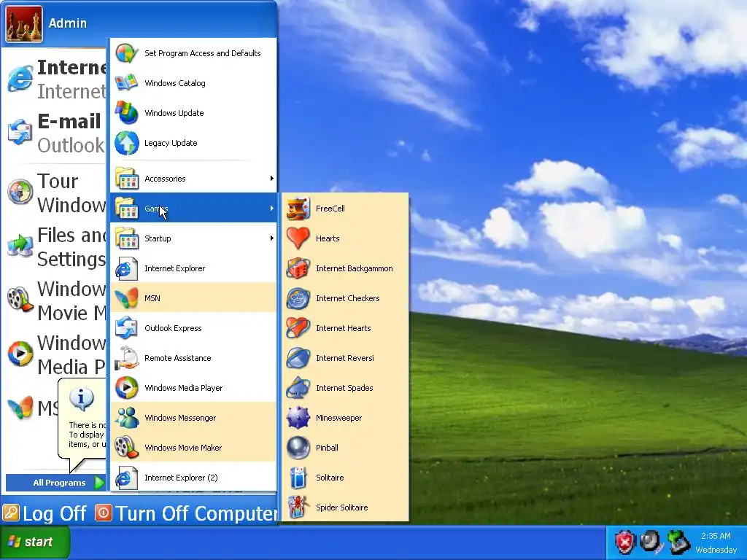Screen dimensions: 747x560
Task: Open the Internet Backgammon dice icon
Action: [298, 268]
